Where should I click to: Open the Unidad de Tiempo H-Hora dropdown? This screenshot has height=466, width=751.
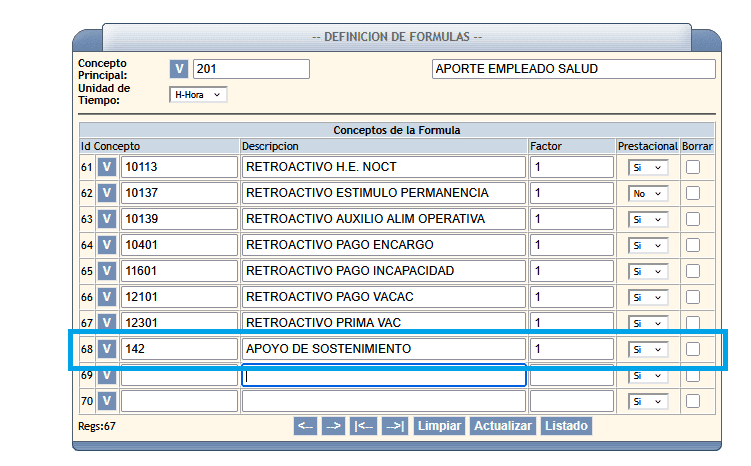pos(198,95)
